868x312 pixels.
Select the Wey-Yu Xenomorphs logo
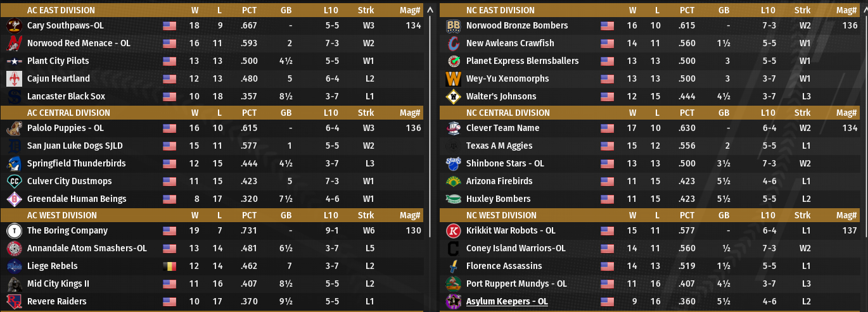pyautogui.click(x=453, y=79)
